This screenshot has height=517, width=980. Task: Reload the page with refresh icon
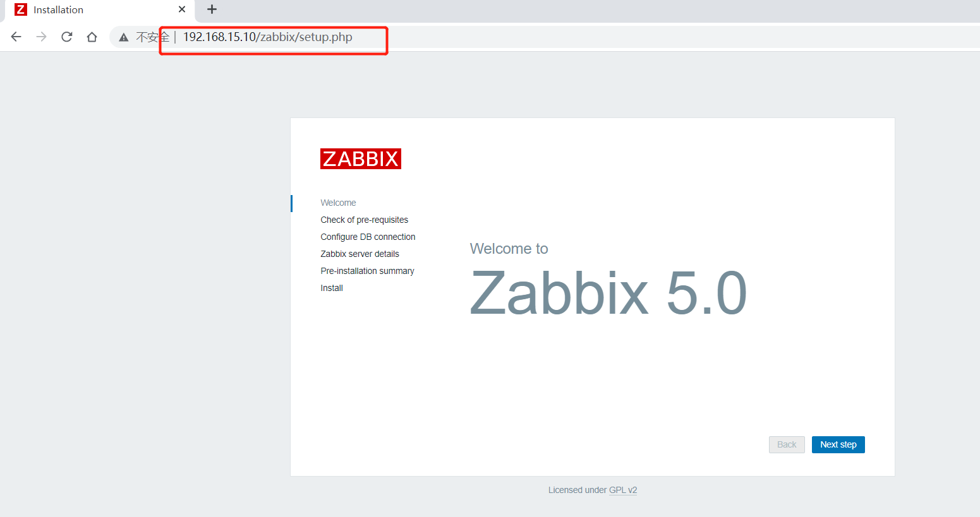tap(67, 37)
